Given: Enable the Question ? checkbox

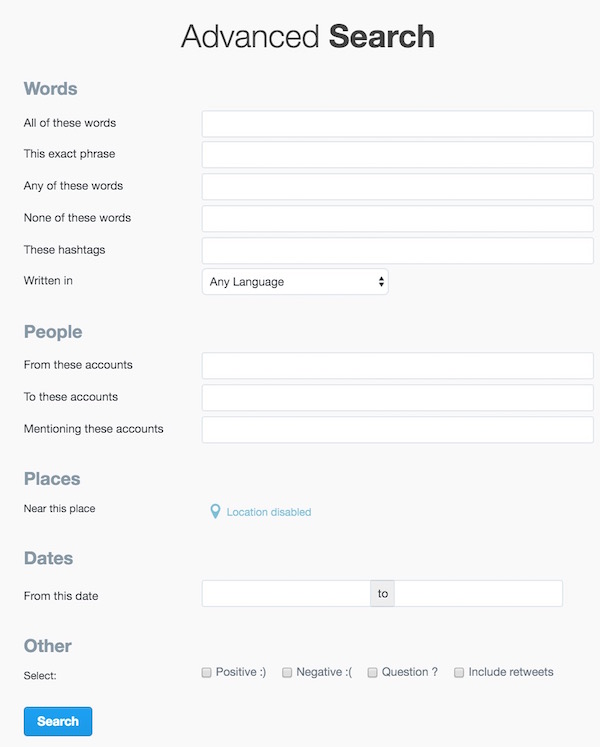Looking at the screenshot, I should [x=373, y=673].
